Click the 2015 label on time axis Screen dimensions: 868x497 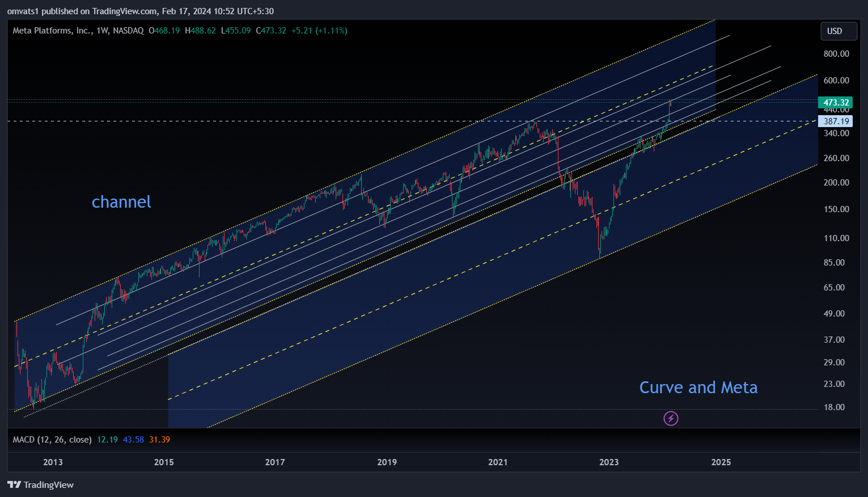pos(164,462)
